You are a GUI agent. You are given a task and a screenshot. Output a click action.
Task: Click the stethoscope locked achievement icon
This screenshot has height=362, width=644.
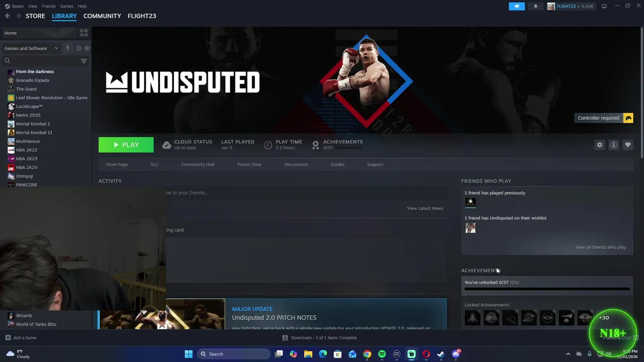pos(510,318)
